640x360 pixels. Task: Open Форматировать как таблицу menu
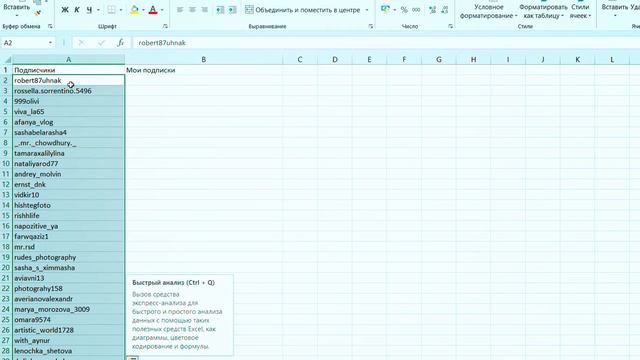coord(543,11)
